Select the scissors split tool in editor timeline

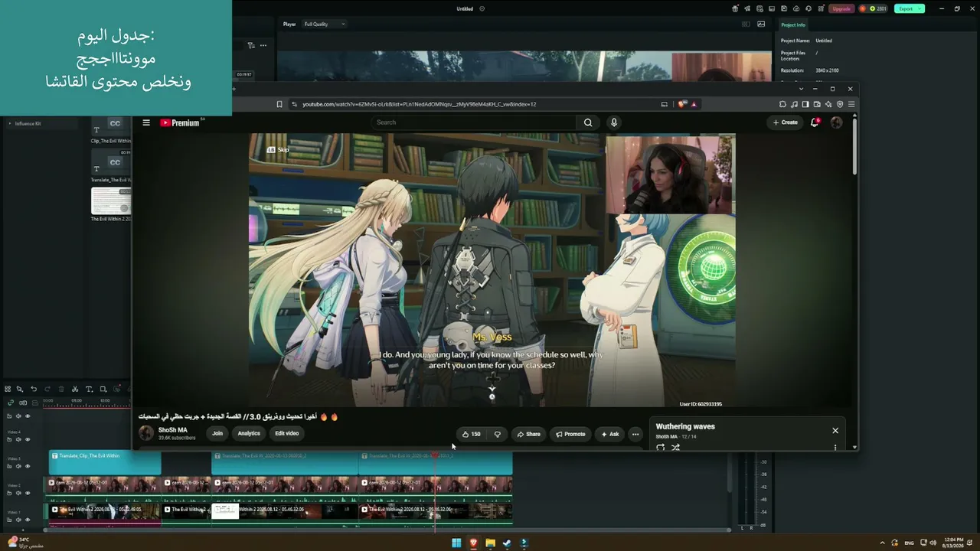[x=75, y=389]
